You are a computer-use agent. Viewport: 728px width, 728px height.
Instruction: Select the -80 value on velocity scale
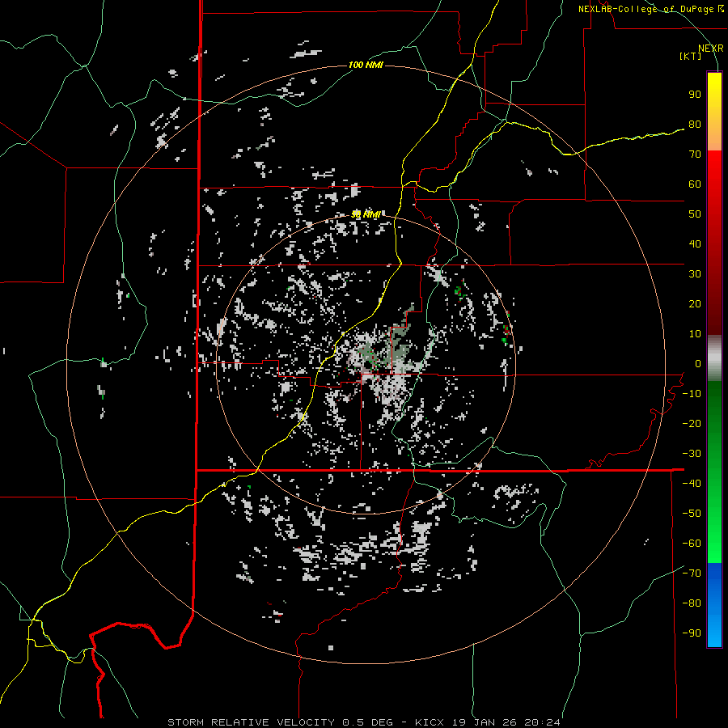click(692, 603)
